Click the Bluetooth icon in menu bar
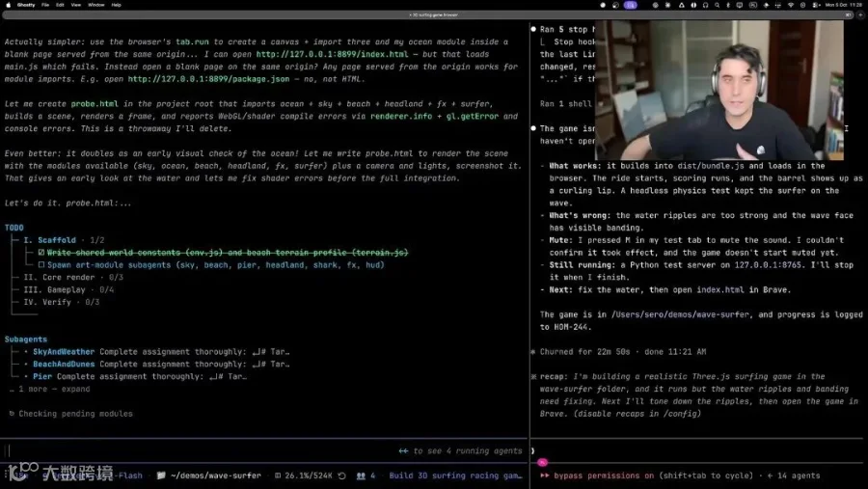Screen dimensions: 868x489 [x=728, y=5]
